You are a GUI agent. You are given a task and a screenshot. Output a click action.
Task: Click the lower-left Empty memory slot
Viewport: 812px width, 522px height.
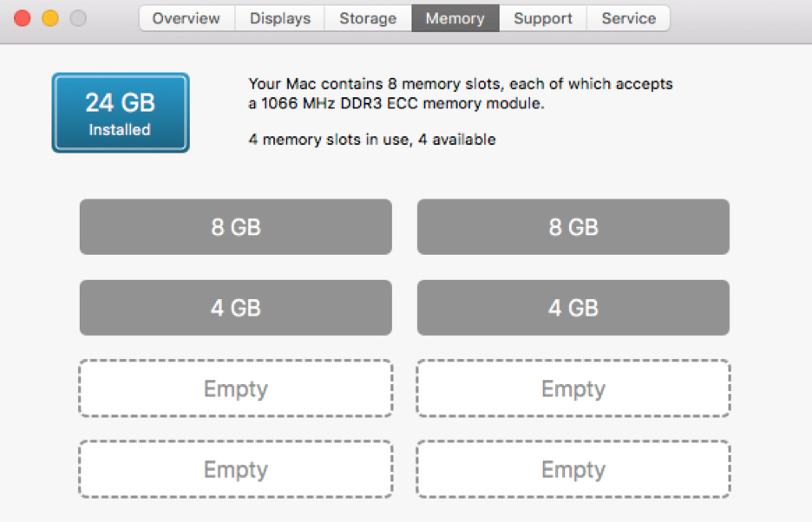pyautogui.click(x=236, y=469)
